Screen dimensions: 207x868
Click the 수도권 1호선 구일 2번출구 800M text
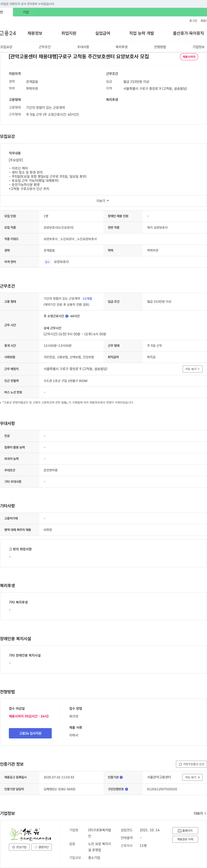tap(65, 381)
